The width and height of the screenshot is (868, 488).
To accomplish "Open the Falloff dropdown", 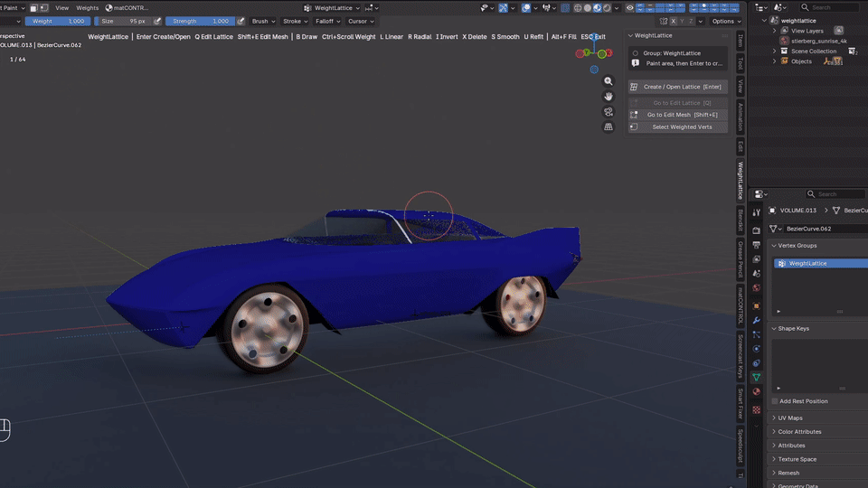I will [327, 21].
